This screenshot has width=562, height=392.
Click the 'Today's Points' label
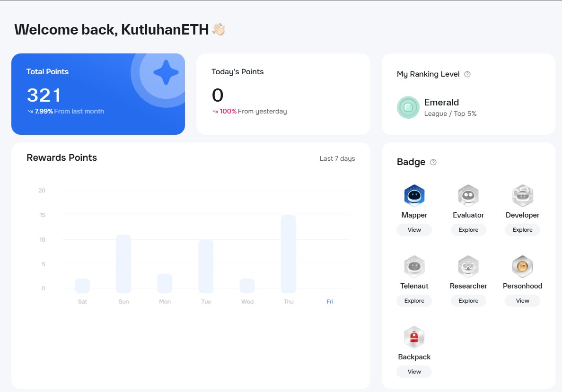click(x=237, y=72)
